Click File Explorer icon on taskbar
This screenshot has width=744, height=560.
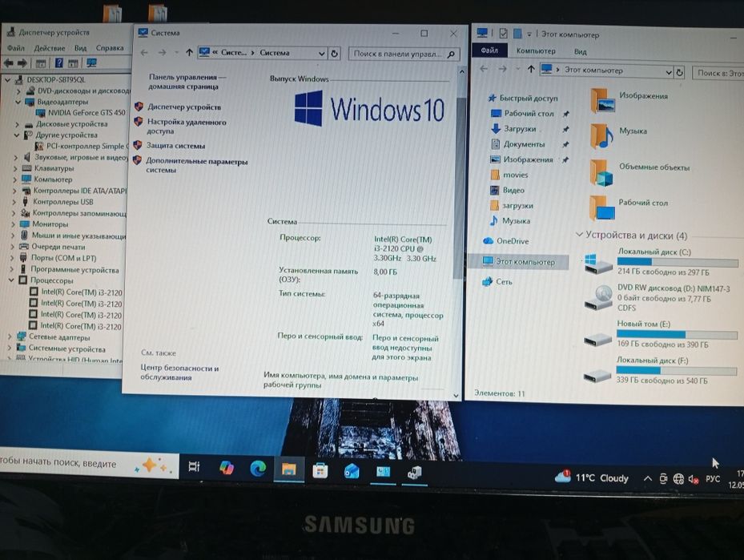pos(288,469)
